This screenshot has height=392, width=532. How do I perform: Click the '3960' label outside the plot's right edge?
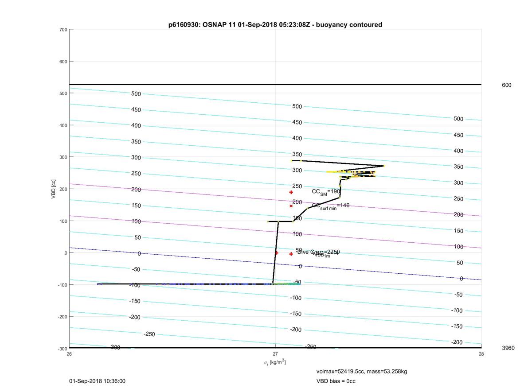click(x=508, y=348)
